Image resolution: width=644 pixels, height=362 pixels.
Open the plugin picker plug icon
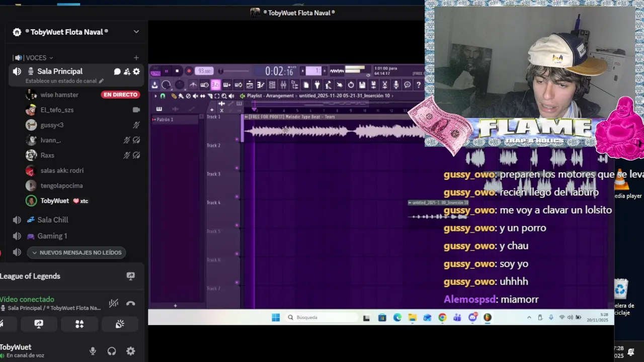pos(317,84)
